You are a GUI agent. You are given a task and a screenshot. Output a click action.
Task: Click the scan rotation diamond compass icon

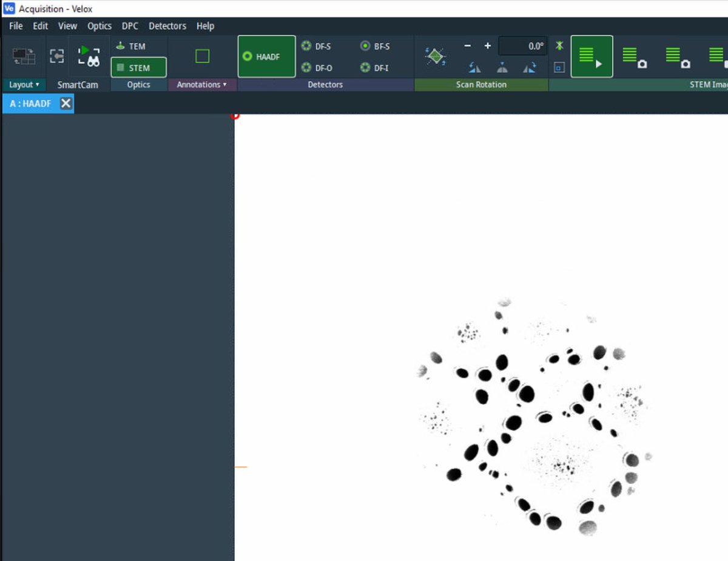[435, 55]
